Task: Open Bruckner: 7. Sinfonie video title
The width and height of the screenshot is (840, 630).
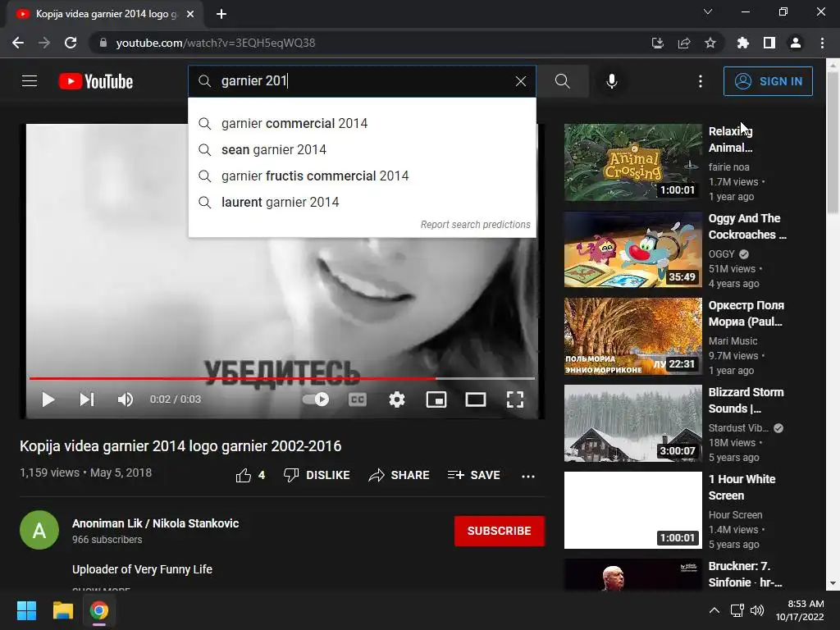Action: click(745, 573)
